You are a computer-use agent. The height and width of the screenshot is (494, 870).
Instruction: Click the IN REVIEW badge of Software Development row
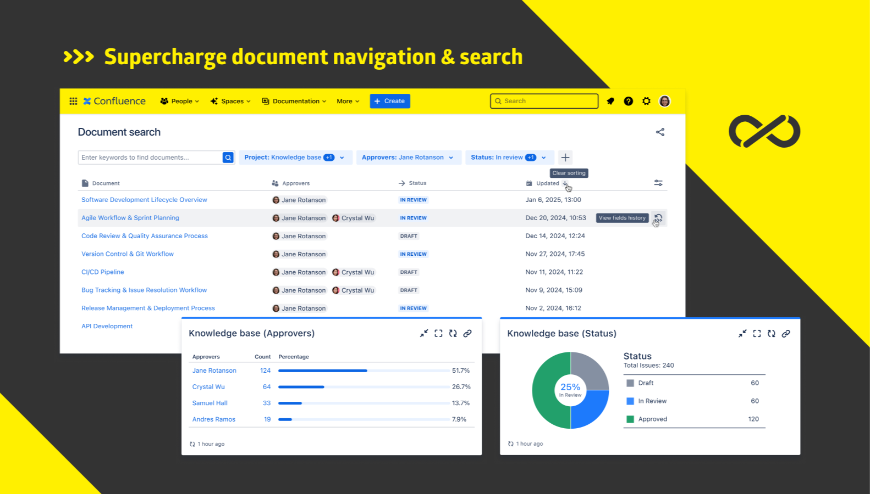413,200
